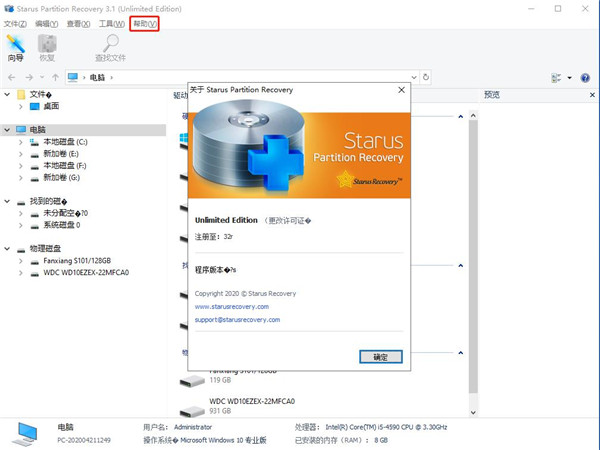
Task: Expand 新加卷 (G:) tree node
Action: pyautogui.click(x=21, y=178)
